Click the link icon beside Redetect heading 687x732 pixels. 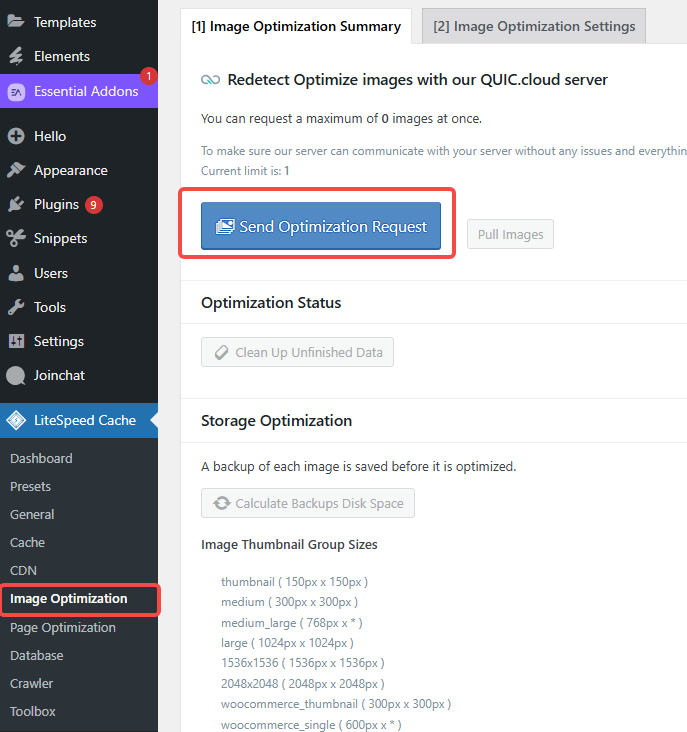click(x=210, y=80)
